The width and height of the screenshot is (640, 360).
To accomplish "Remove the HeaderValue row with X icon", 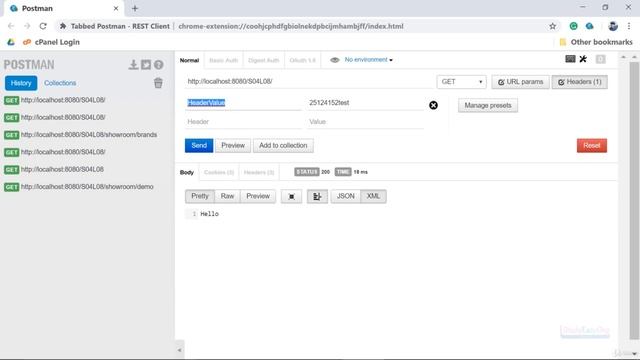I will 433,105.
